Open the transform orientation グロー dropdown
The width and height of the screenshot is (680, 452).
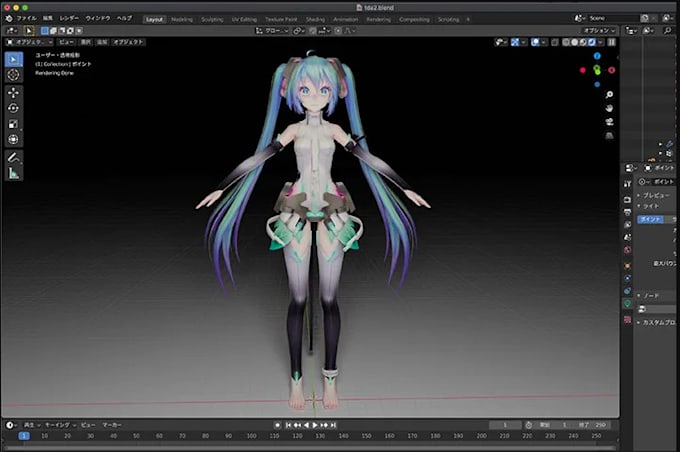(x=272, y=31)
